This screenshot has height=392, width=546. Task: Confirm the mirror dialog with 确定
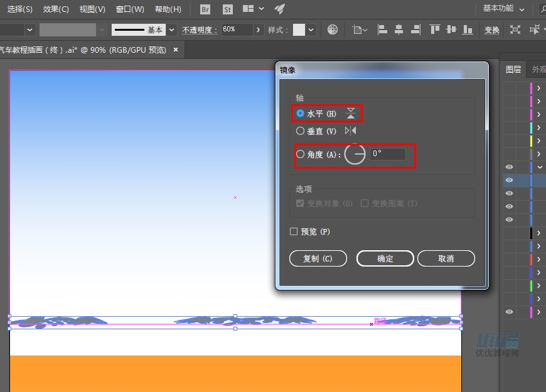[385, 258]
